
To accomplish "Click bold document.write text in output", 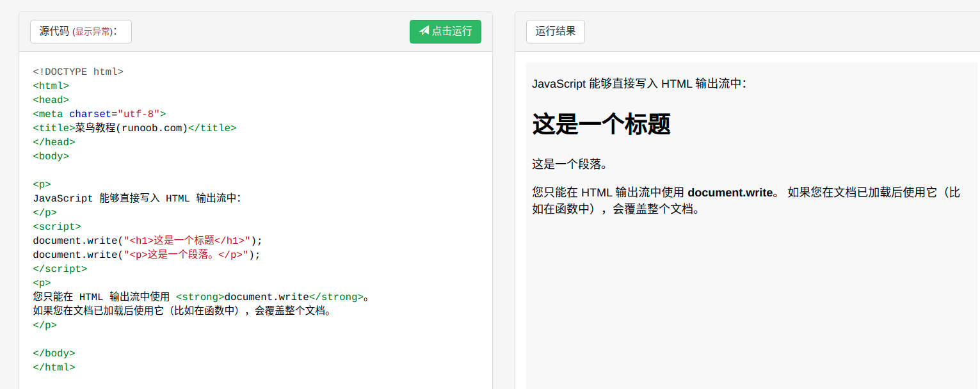I will 730,193.
